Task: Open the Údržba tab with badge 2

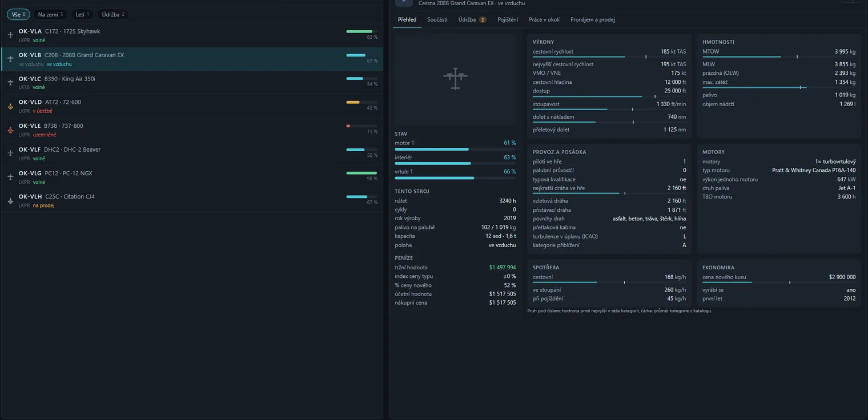Action: pos(472,19)
